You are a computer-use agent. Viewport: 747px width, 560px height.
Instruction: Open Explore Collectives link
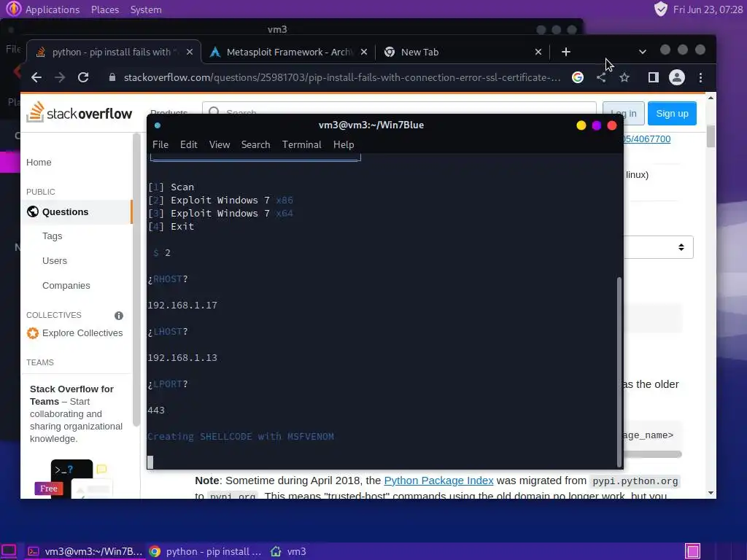(x=82, y=333)
